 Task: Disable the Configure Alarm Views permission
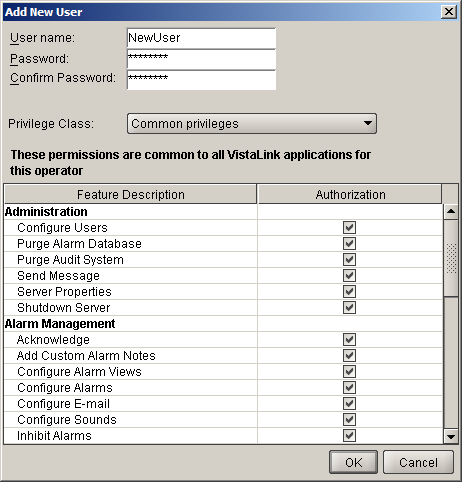[x=349, y=372]
